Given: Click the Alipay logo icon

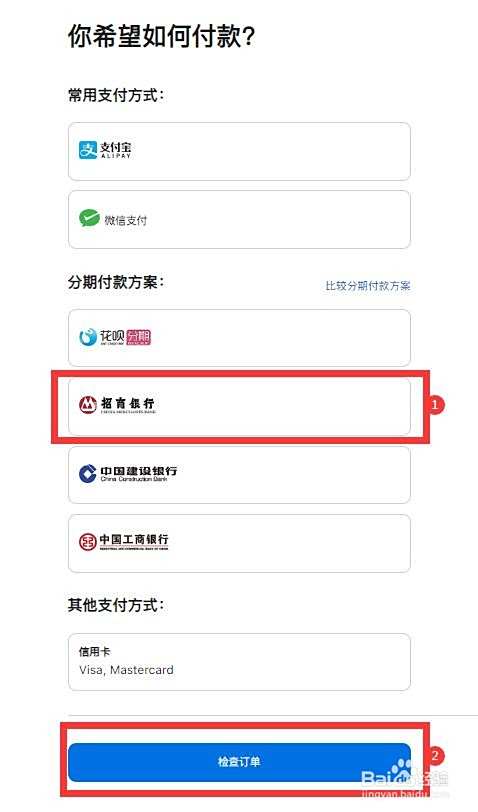Looking at the screenshot, I should [88, 150].
